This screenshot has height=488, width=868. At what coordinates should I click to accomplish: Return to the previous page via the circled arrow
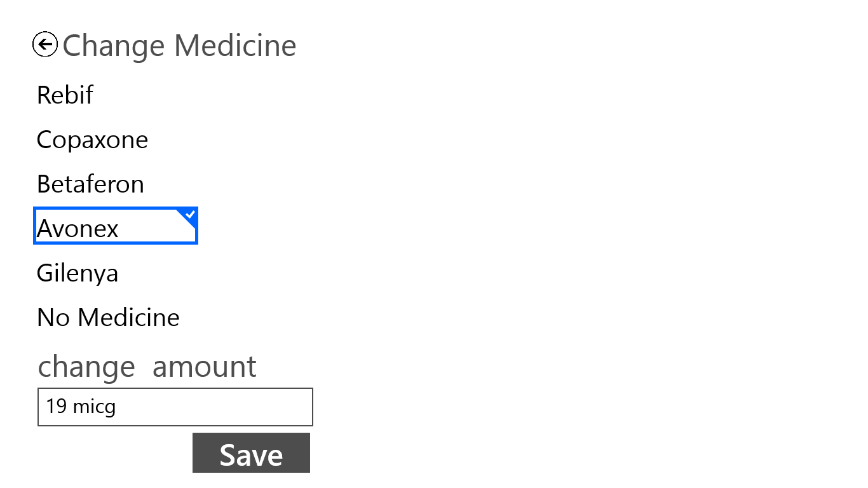[x=45, y=44]
